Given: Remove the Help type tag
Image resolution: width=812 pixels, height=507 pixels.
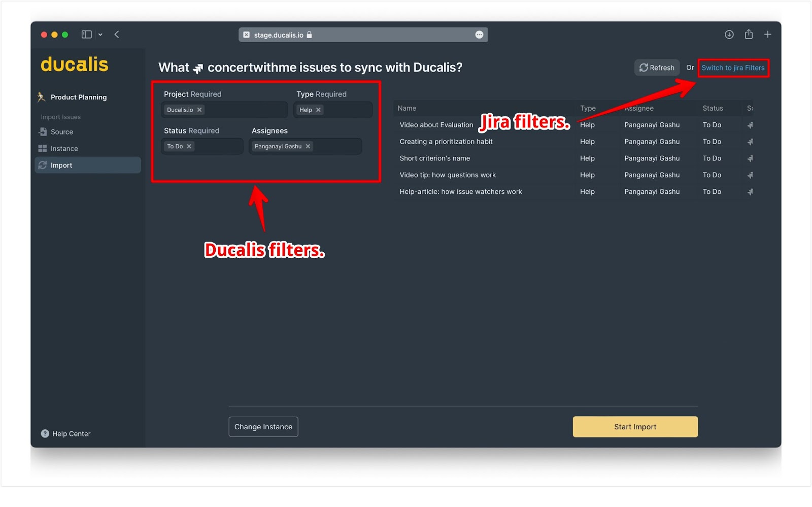Looking at the screenshot, I should (x=318, y=110).
